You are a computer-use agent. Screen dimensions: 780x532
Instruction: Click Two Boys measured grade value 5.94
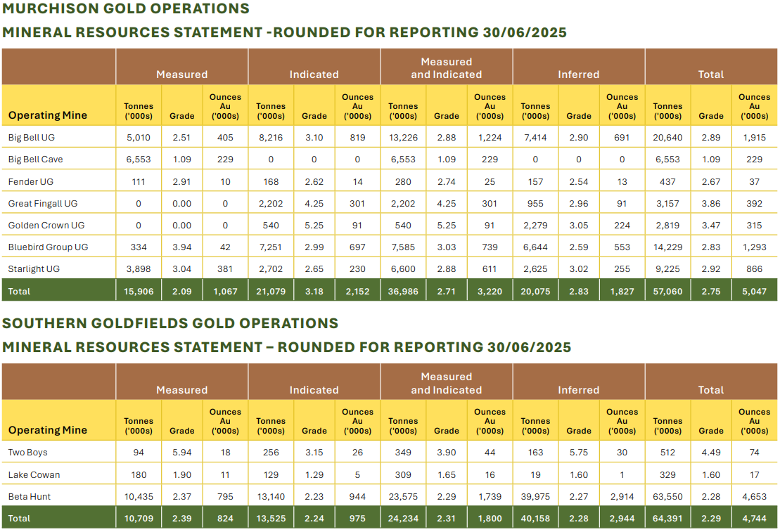point(181,453)
